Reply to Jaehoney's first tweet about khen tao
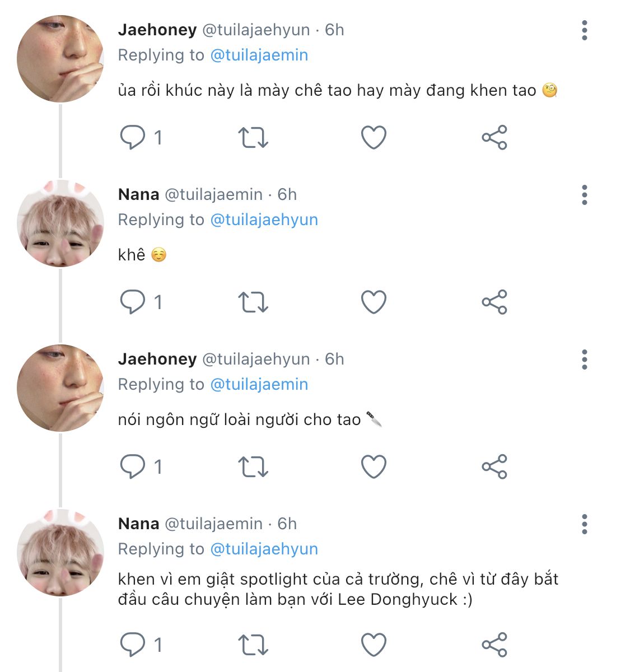 (x=133, y=137)
